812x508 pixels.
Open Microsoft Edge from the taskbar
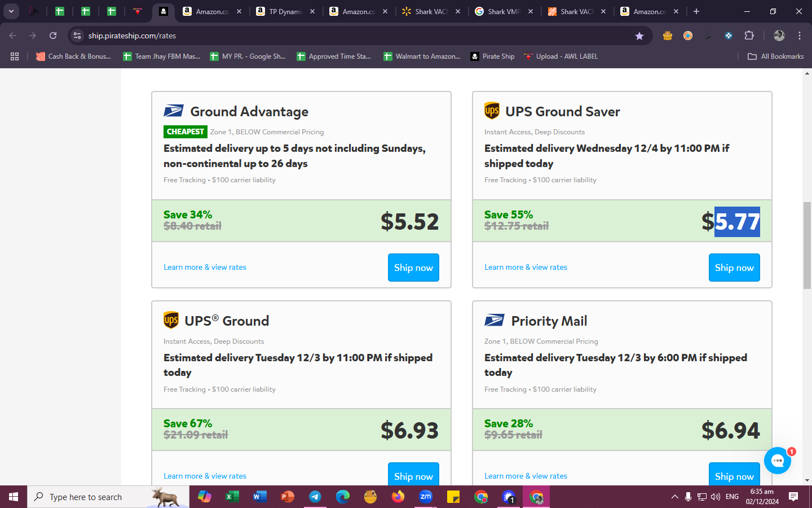[342, 497]
